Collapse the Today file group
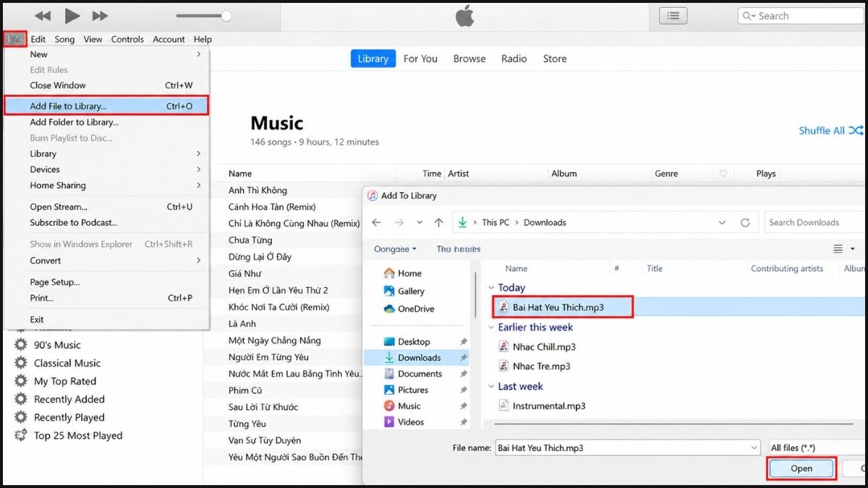The image size is (868, 488). click(x=492, y=288)
